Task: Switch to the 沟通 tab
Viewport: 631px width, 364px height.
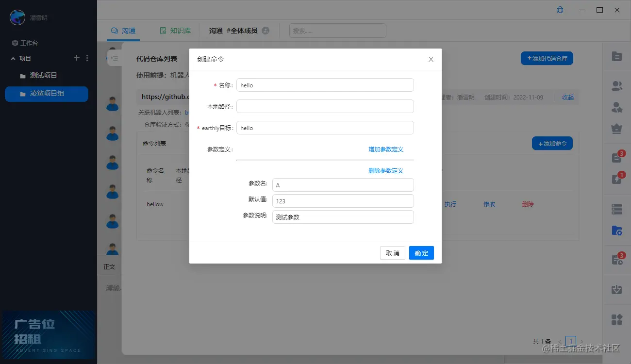Action: click(123, 31)
